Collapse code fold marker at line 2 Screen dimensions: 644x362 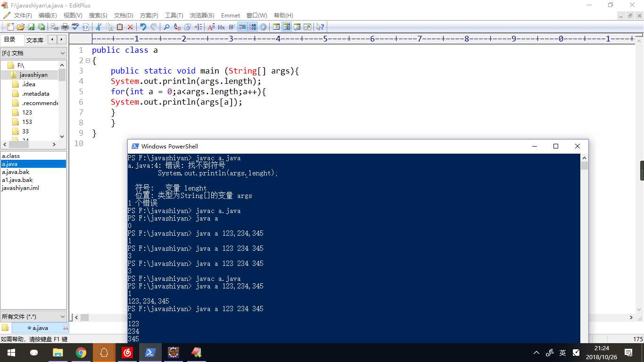tap(88, 60)
